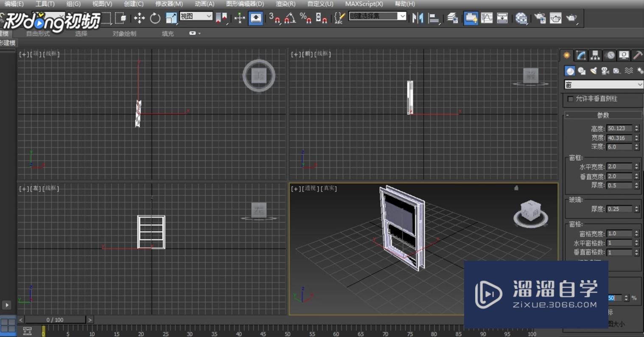This screenshot has height=337, width=644.
Task: Toggle the Select and Manipulate icon
Action: pos(240,18)
